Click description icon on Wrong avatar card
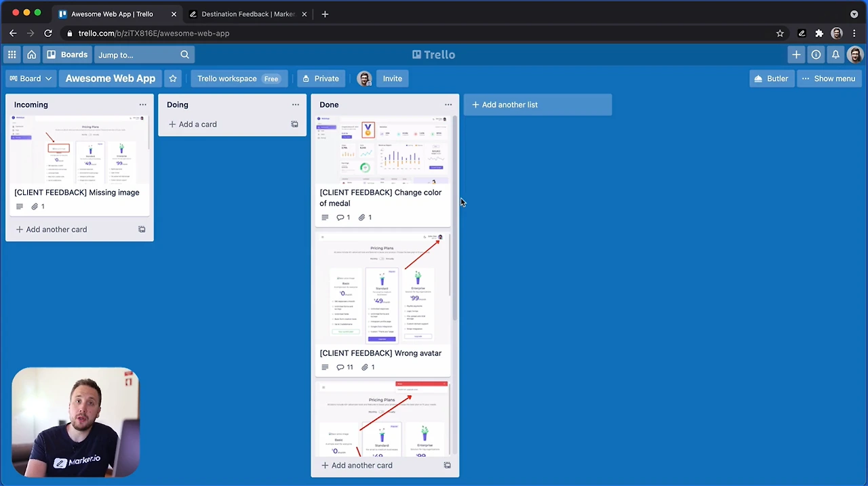The height and width of the screenshot is (486, 868). [325, 367]
